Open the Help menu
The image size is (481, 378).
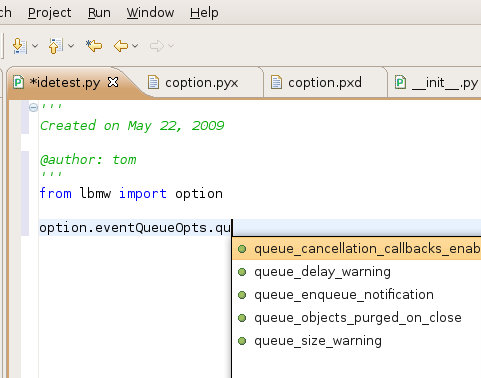coord(204,13)
